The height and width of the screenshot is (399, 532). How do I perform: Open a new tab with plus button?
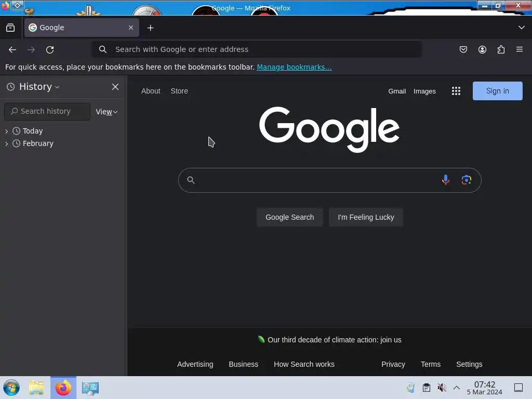[150, 28]
